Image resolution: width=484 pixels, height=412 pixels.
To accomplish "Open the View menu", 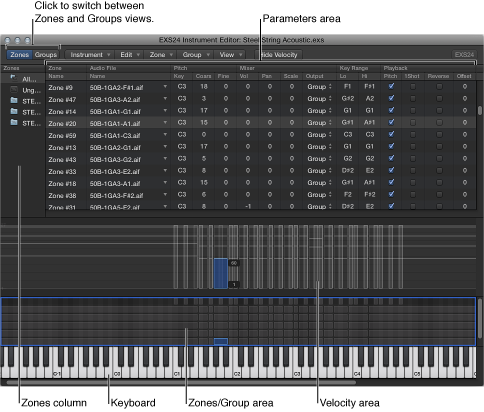I will point(230,55).
